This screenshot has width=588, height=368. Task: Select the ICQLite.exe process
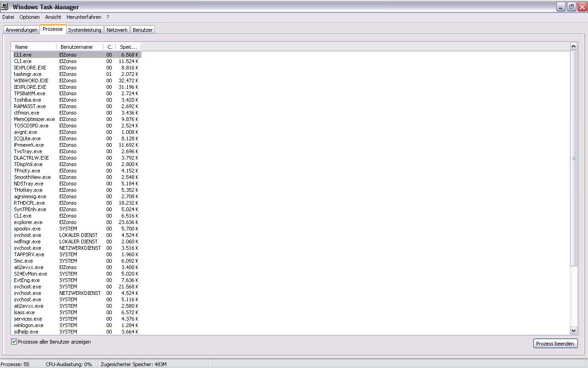pos(77,138)
